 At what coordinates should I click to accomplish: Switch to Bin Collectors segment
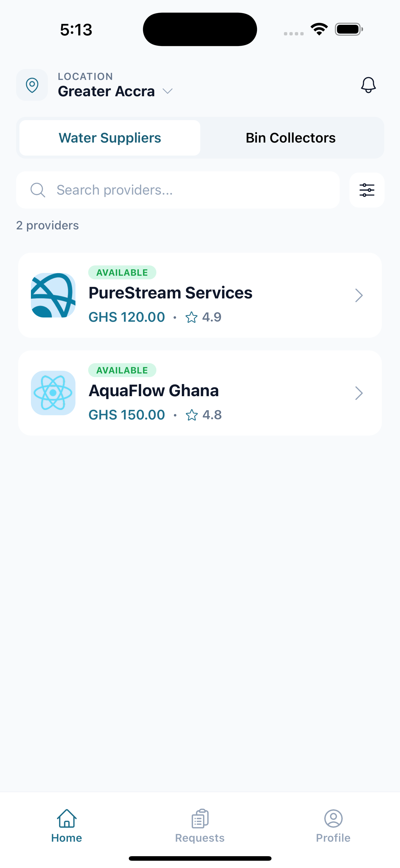(x=290, y=138)
